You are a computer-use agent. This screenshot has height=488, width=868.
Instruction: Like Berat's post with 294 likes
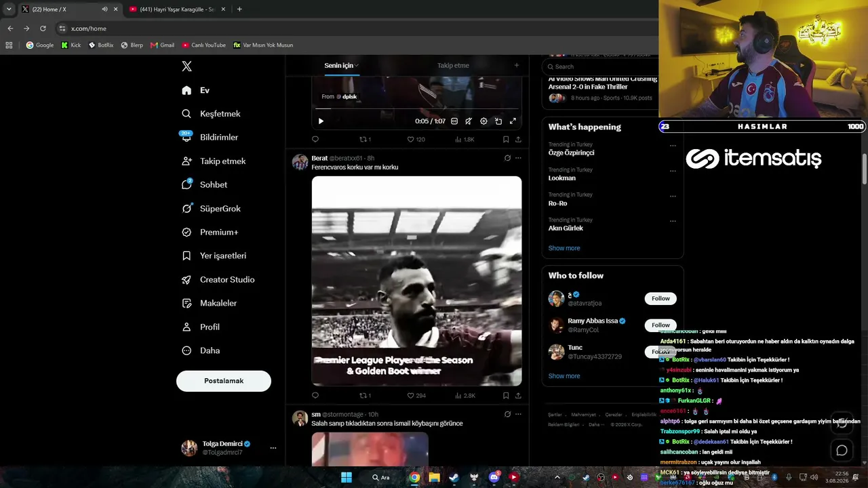click(416, 396)
